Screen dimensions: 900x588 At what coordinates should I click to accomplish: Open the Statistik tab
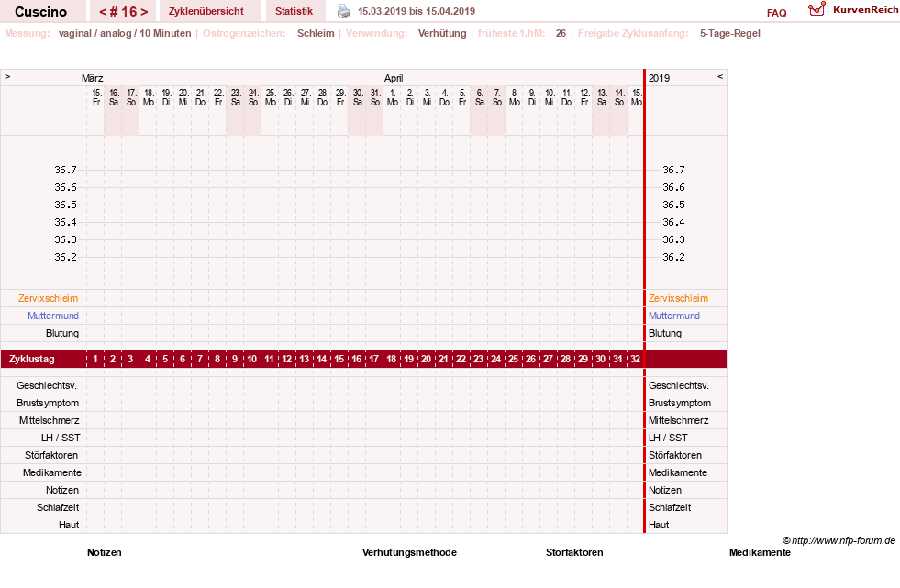coord(294,11)
